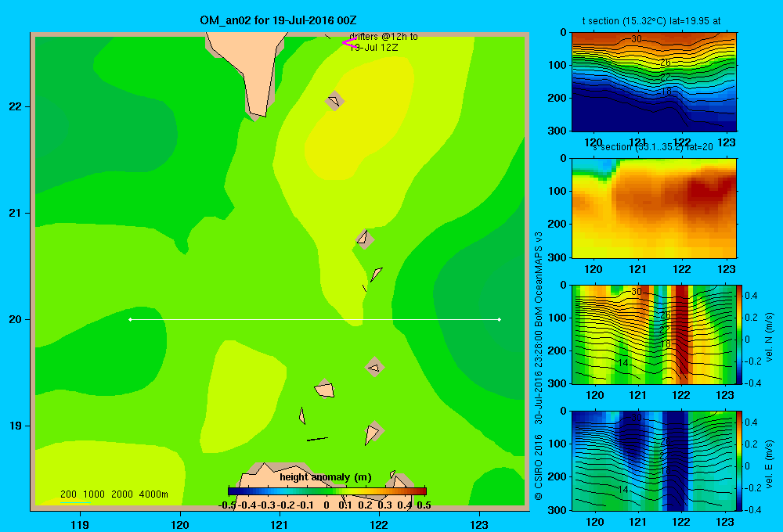Click the CSIRO BoM OceanMAPS copyright text
Screen dimensions: 783x532
(x=539, y=366)
